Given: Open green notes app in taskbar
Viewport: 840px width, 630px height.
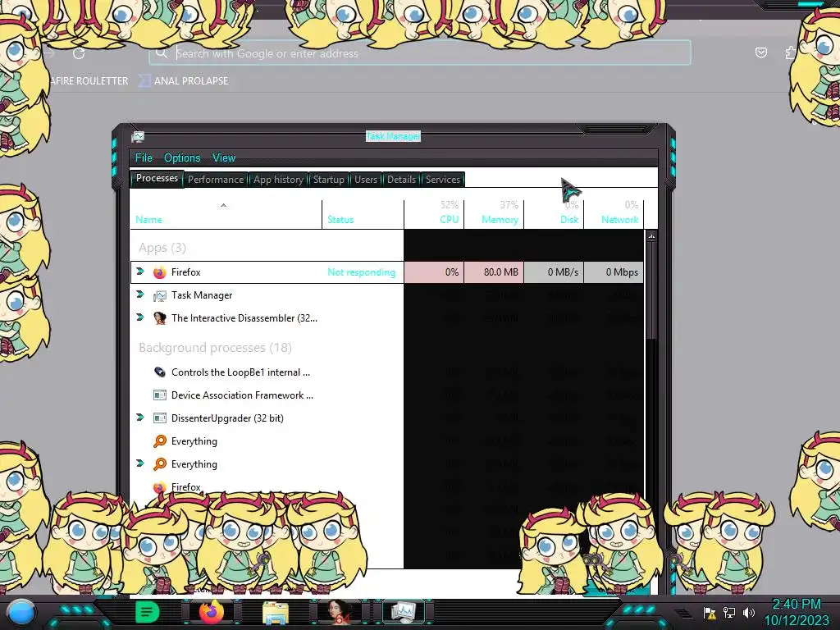Looking at the screenshot, I should coord(148,612).
